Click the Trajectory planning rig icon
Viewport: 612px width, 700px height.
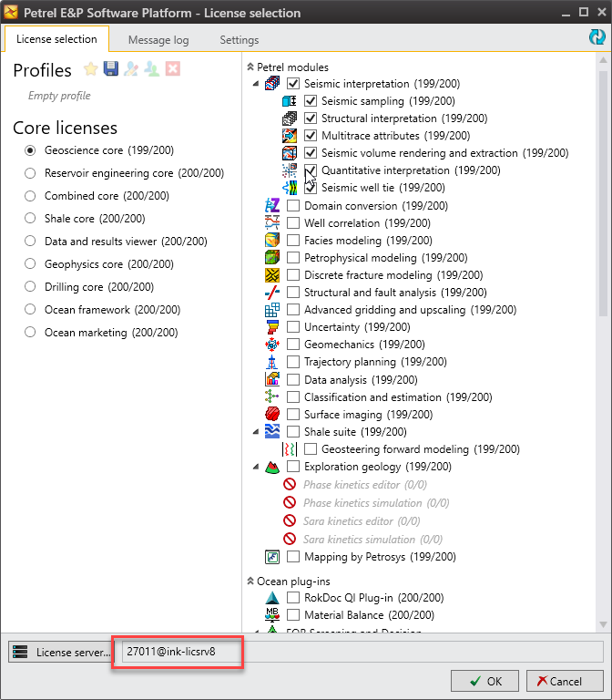[x=272, y=362]
